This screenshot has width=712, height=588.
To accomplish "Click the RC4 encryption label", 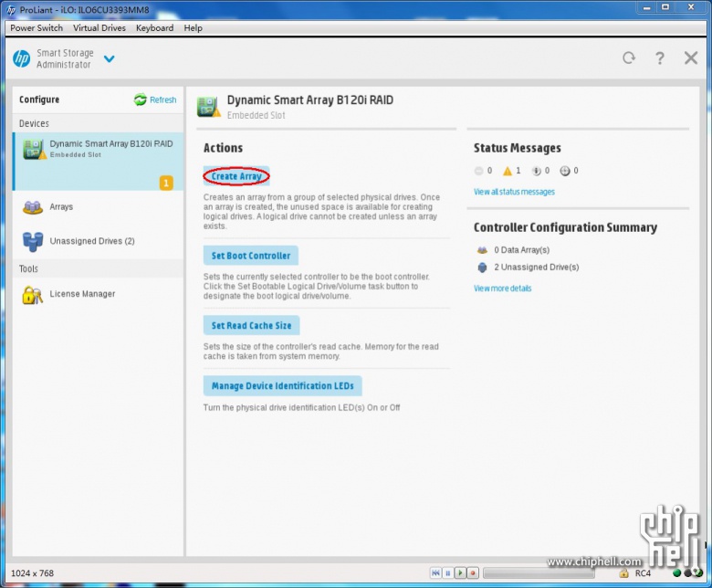I will pos(643,573).
